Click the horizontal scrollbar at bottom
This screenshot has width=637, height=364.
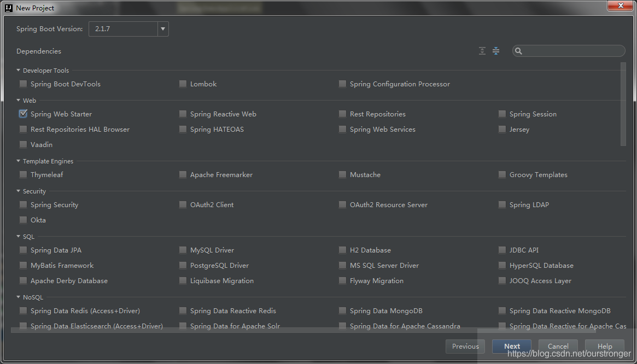click(303, 330)
